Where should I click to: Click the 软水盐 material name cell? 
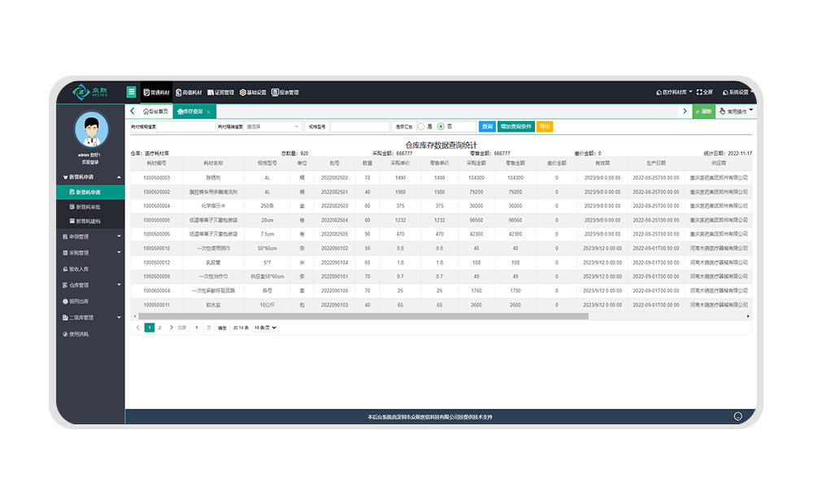click(x=213, y=305)
